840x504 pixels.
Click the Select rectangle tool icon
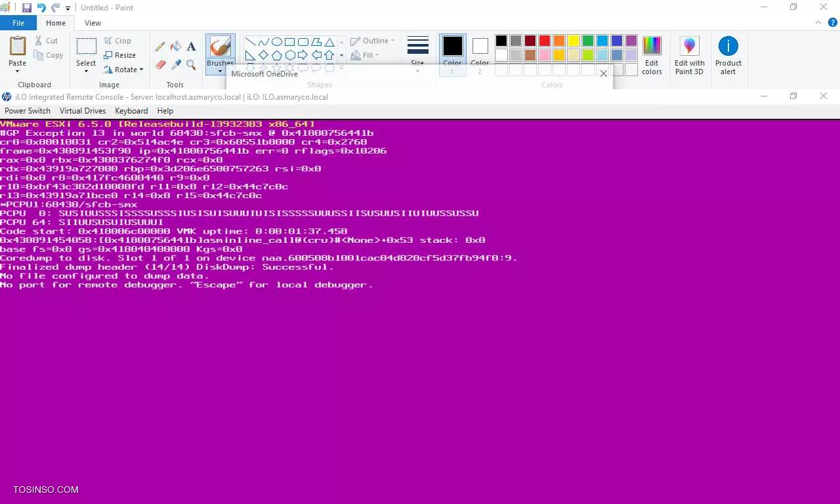pyautogui.click(x=86, y=46)
